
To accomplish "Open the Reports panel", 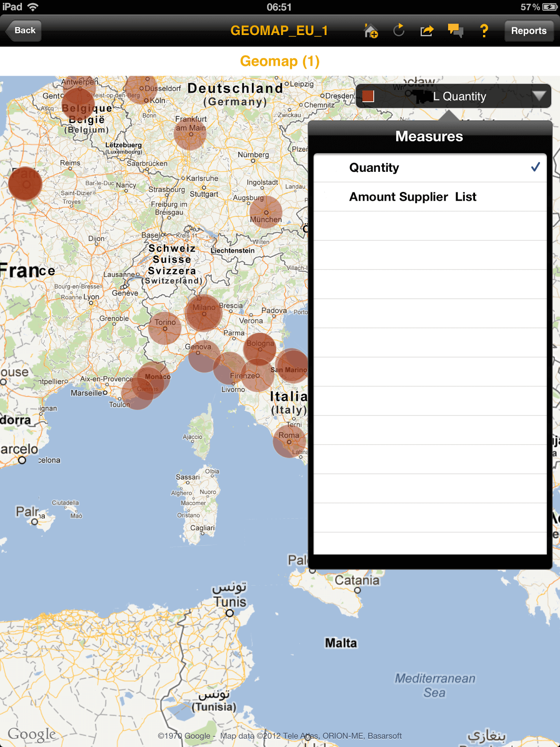I will coord(529,31).
